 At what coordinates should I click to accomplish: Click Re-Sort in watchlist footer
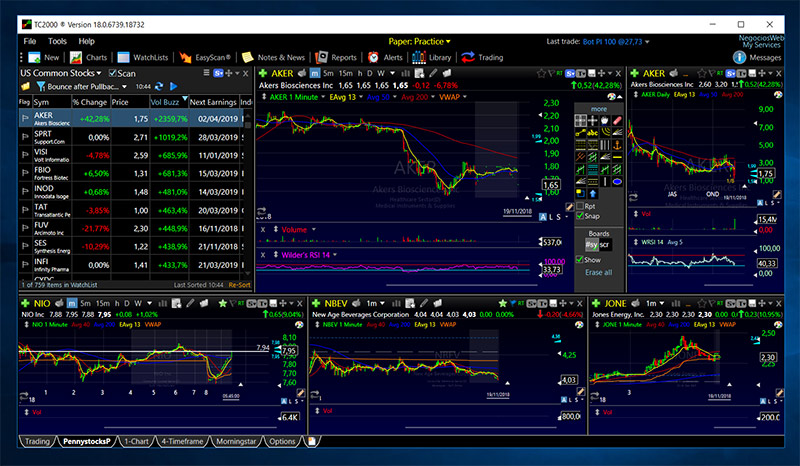coord(239,285)
